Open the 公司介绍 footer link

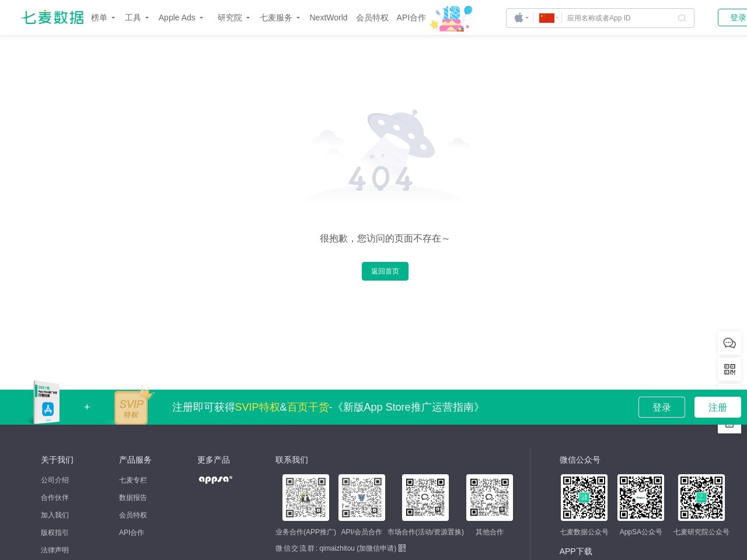pos(55,480)
